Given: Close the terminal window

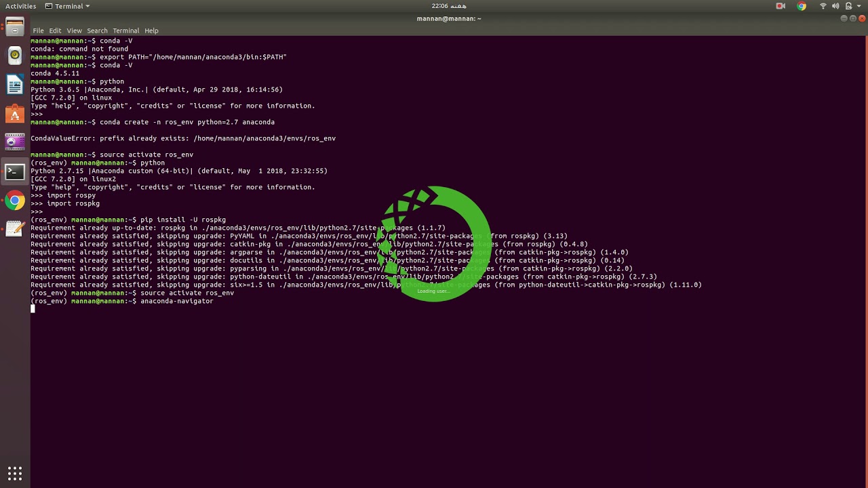Looking at the screenshot, I should point(863,18).
